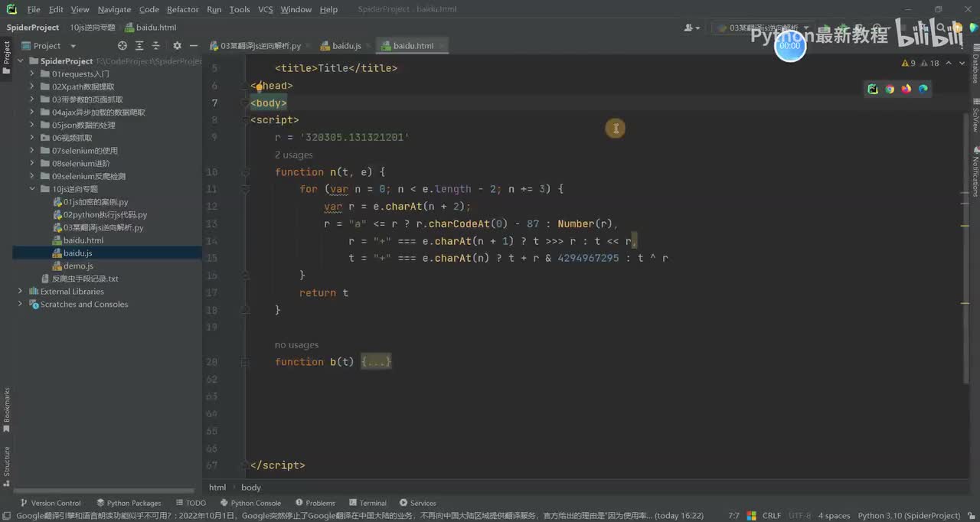This screenshot has height=522, width=980.
Task: Open Python Packages tool window
Action: 129,503
